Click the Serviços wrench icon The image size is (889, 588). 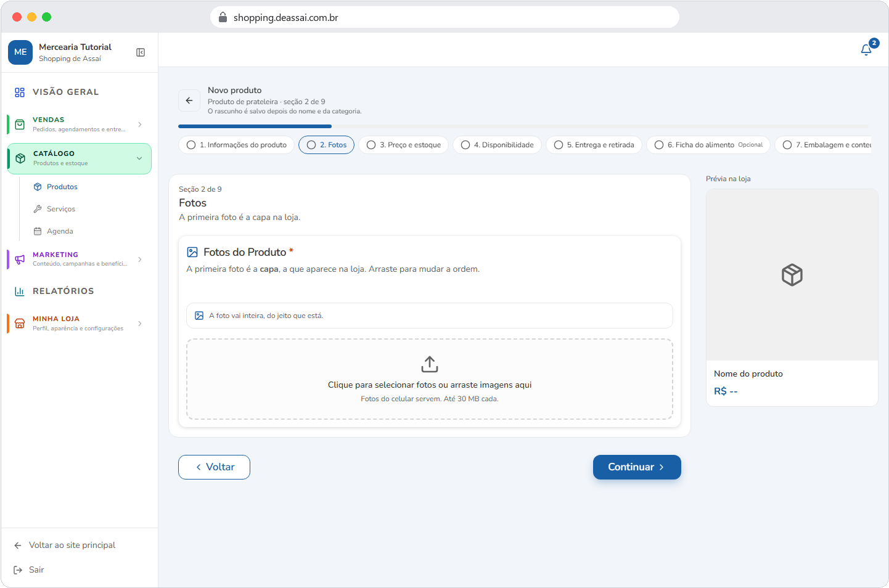tap(38, 209)
